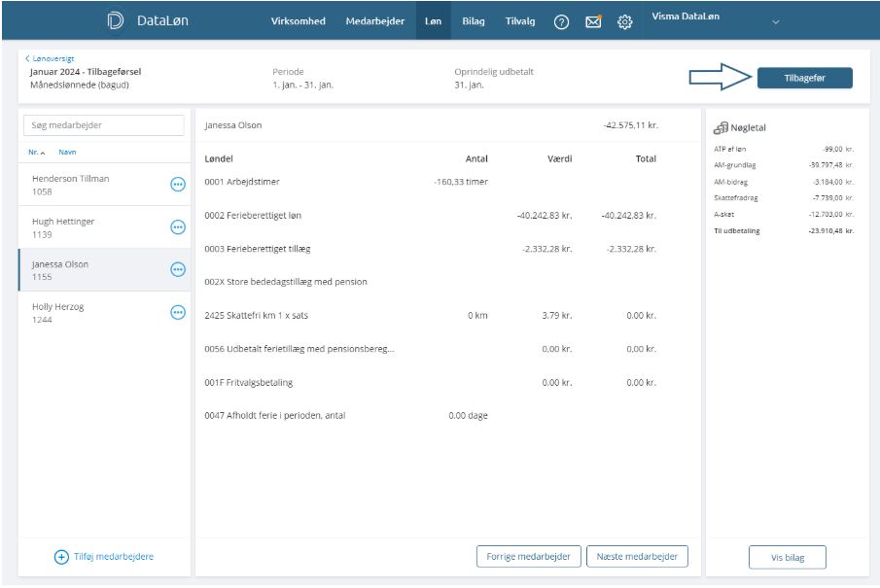The width and height of the screenshot is (880, 588).
Task: Open options menu for Hugh Hettinger
Action: click(x=178, y=227)
